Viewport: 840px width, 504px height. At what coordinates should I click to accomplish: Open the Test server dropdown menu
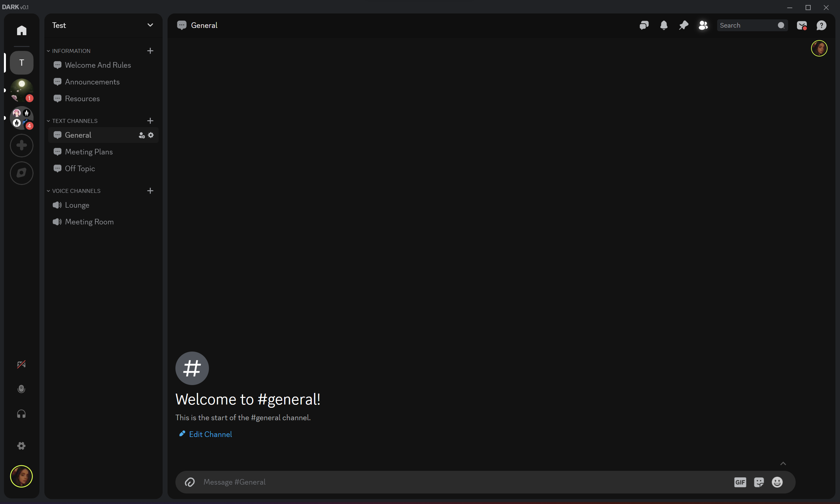coord(150,25)
